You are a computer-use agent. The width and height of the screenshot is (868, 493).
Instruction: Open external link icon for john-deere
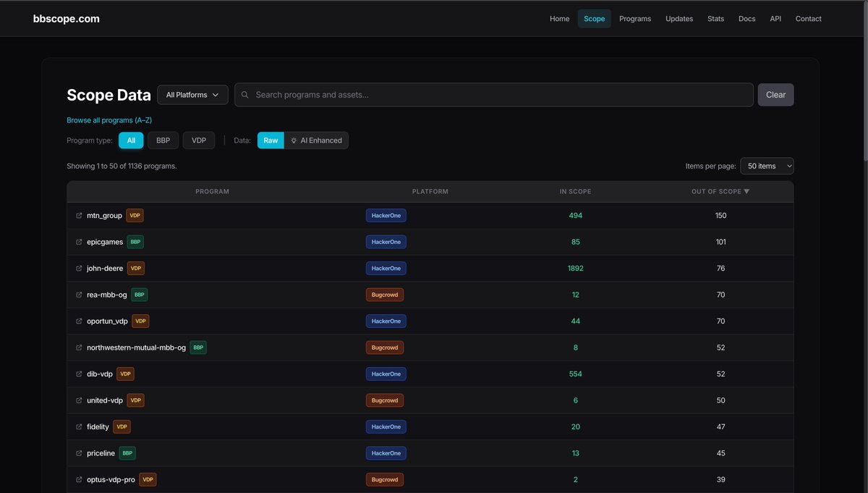(79, 269)
